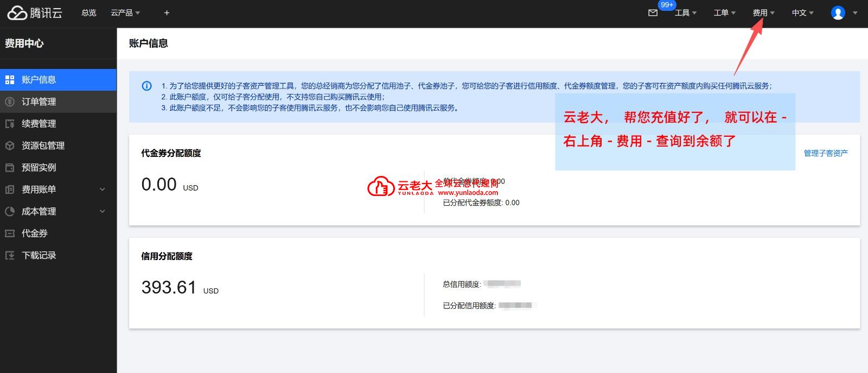Select 预留实例 in the sidebar

pos(39,168)
